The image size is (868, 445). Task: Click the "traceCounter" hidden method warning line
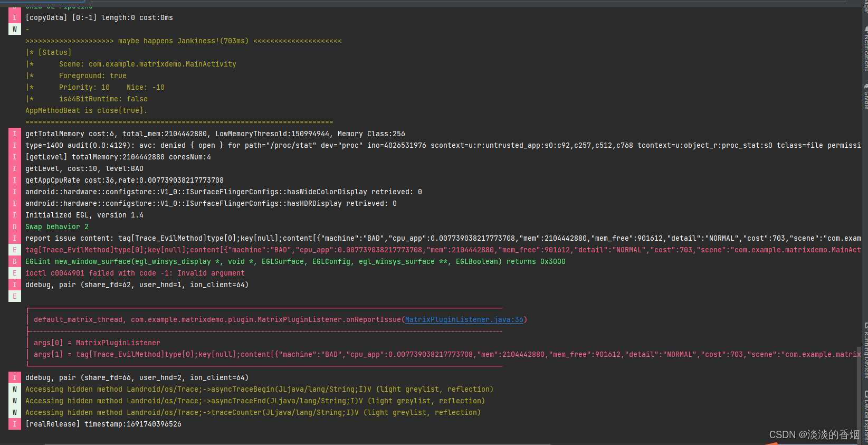[253, 412]
